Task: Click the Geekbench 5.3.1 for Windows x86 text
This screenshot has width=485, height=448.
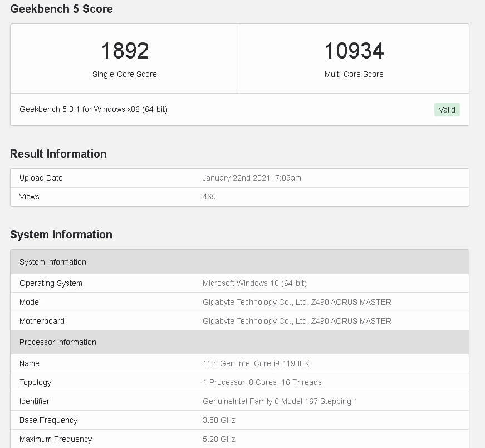Action: click(94, 109)
